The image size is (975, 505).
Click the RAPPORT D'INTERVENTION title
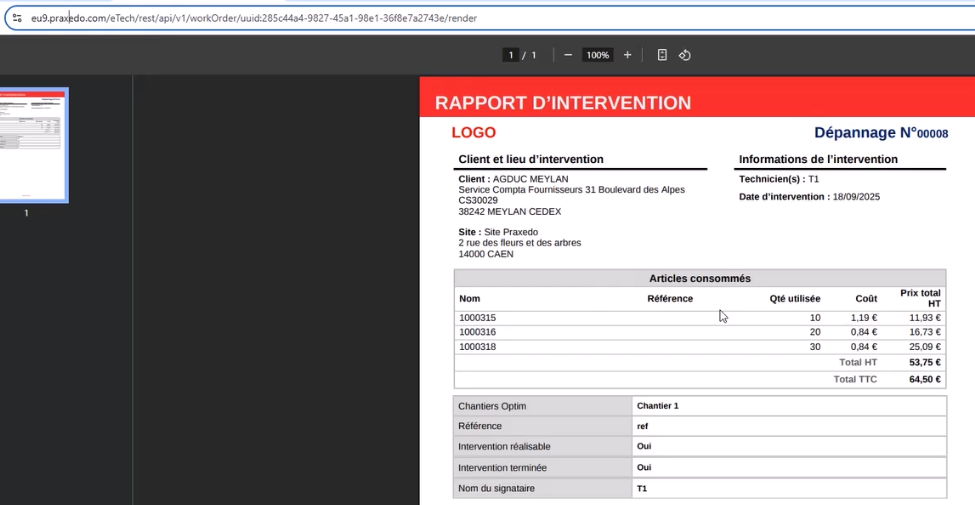[563, 103]
